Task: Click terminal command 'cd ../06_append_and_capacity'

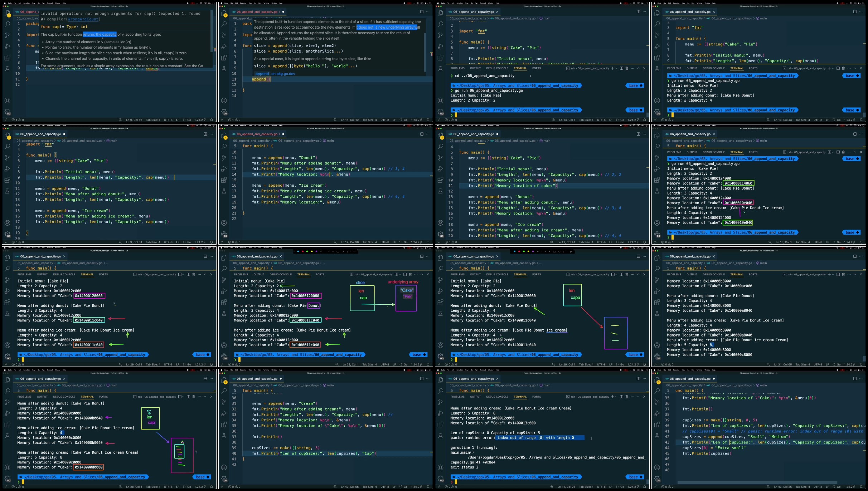Action: point(485,76)
